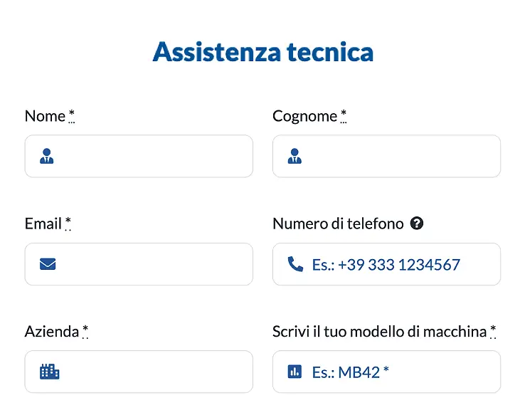This screenshot has width=525, height=420.
Task: Click the Azienda label
Action: [x=52, y=332]
